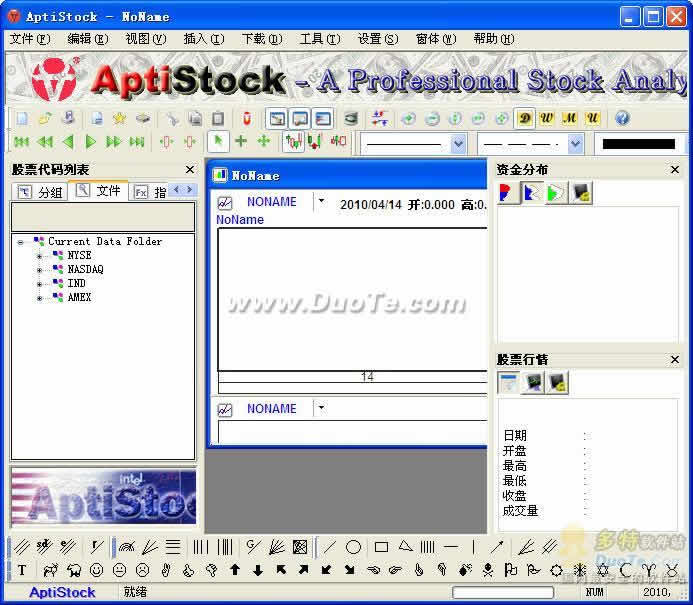693x605 pixels.
Task: Insert the down arrow symbol
Action: [x=258, y=570]
